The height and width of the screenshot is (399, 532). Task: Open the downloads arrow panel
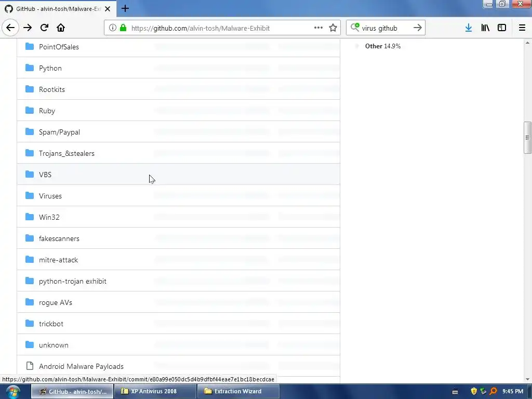click(469, 28)
